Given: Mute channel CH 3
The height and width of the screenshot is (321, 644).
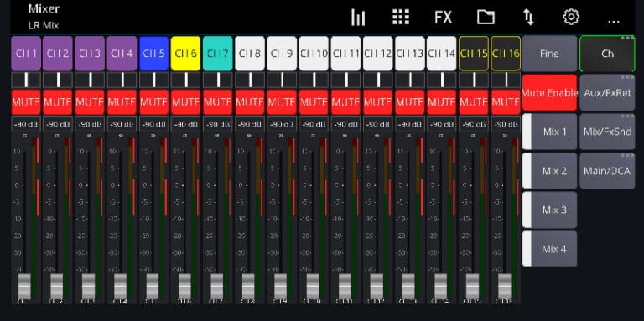Looking at the screenshot, I should [90, 101].
